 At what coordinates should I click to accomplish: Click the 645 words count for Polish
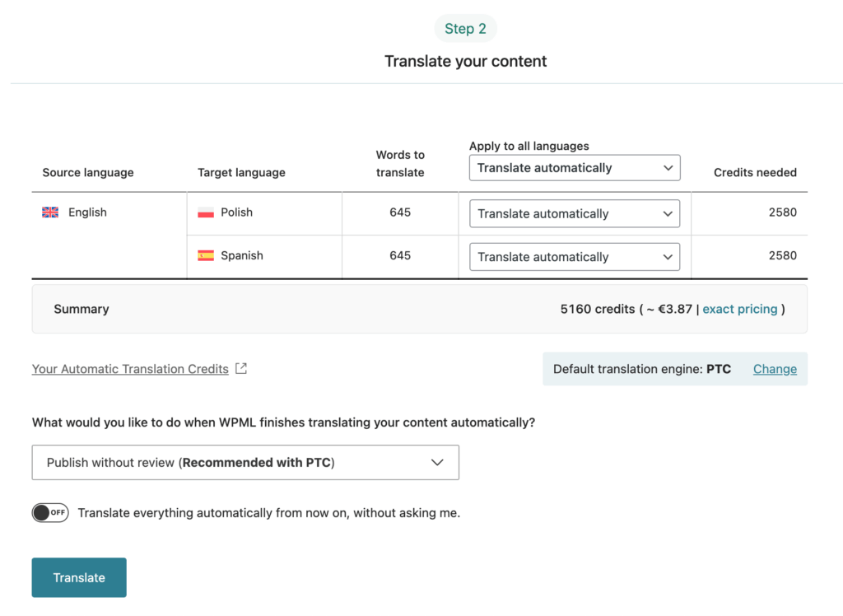(400, 212)
